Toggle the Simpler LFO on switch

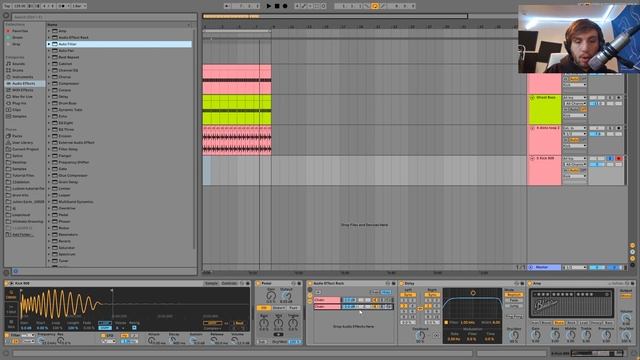(x=103, y=336)
